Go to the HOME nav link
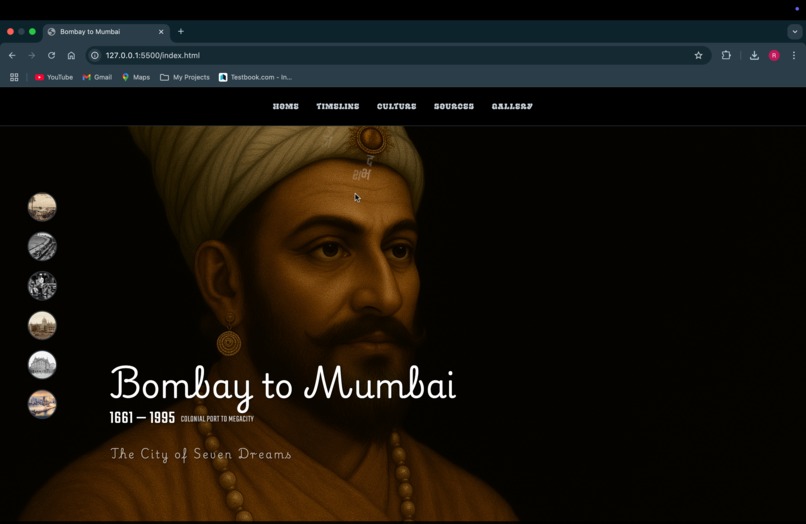The height and width of the screenshot is (524, 806). click(286, 106)
